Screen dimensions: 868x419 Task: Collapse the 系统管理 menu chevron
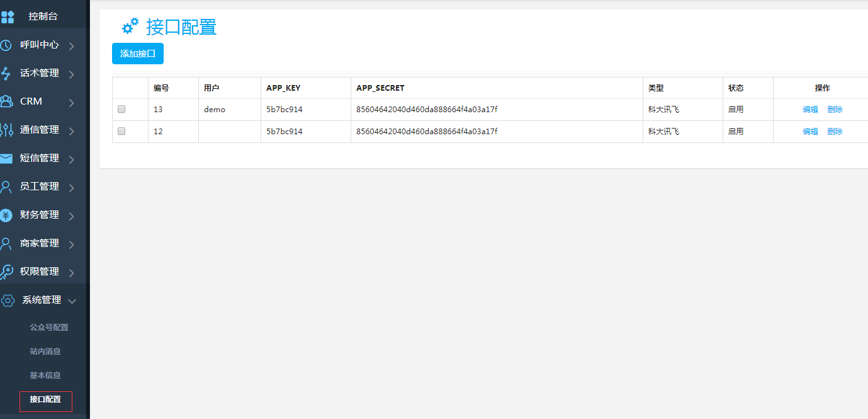coord(72,301)
